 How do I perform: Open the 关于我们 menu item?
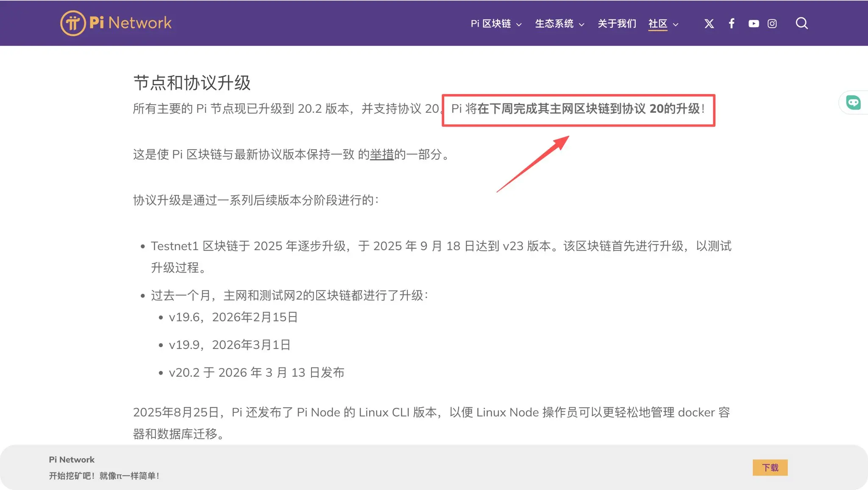point(617,24)
